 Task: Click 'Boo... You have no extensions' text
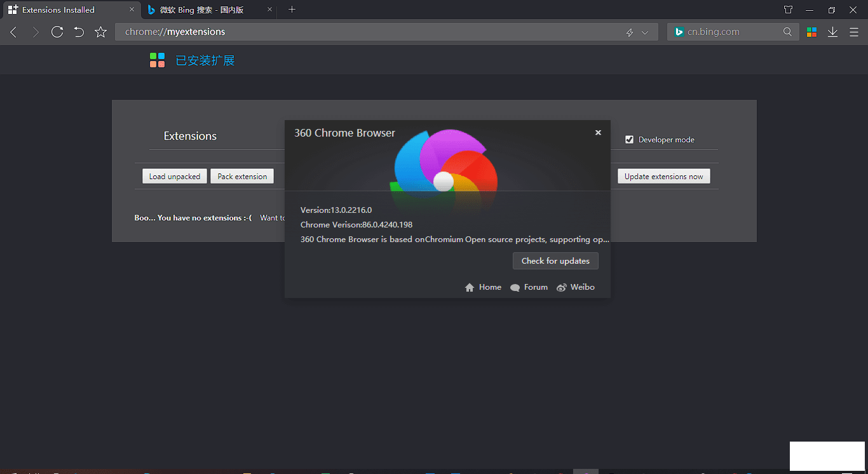[x=193, y=218]
